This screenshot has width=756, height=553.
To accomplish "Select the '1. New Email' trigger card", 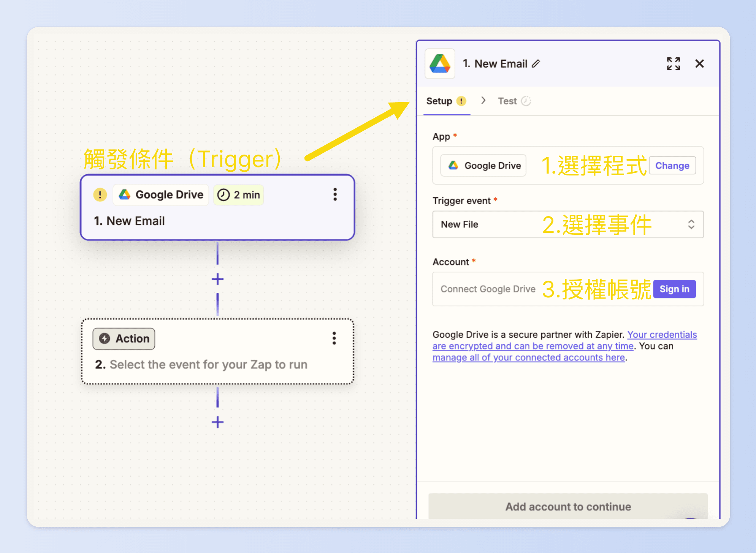I will 217,207.
